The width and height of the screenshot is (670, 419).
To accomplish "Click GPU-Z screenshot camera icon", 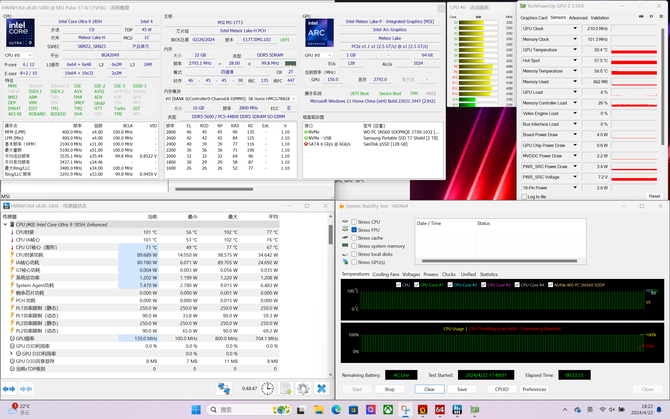I will pyautogui.click(x=641, y=17).
